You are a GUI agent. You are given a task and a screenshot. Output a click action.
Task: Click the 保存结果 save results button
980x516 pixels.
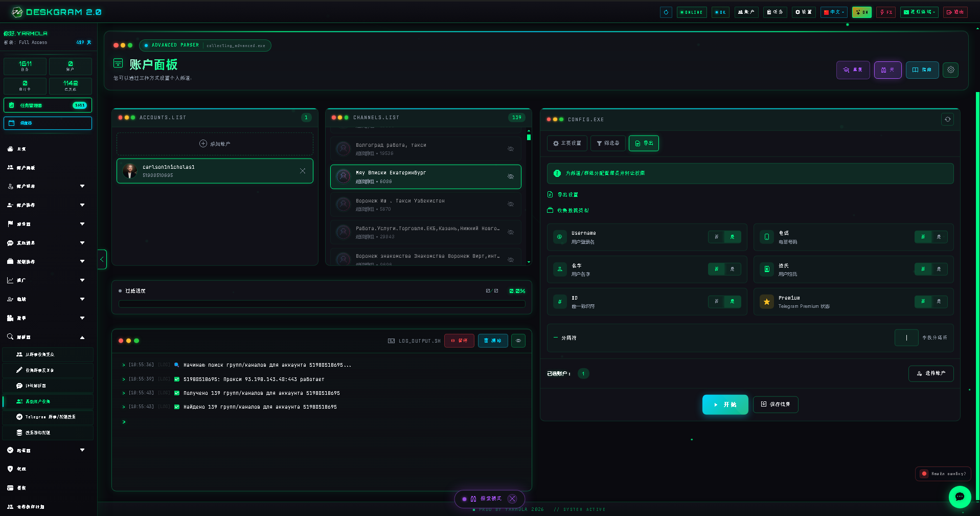pyautogui.click(x=776, y=405)
